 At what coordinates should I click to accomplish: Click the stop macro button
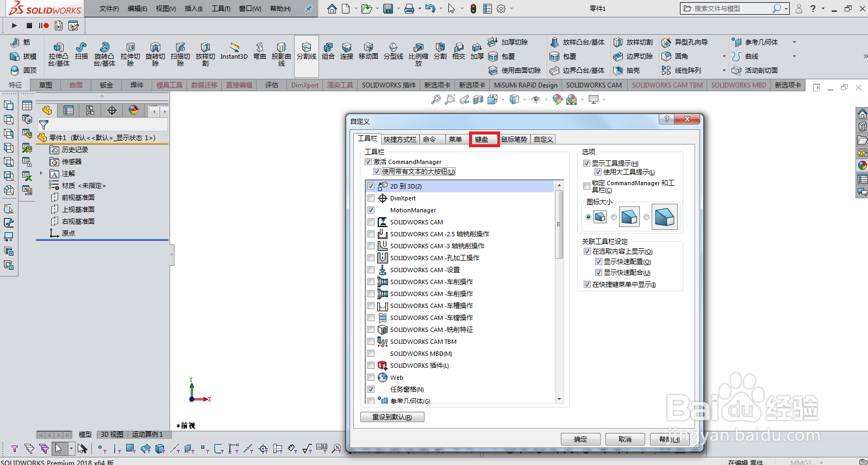coord(29,26)
